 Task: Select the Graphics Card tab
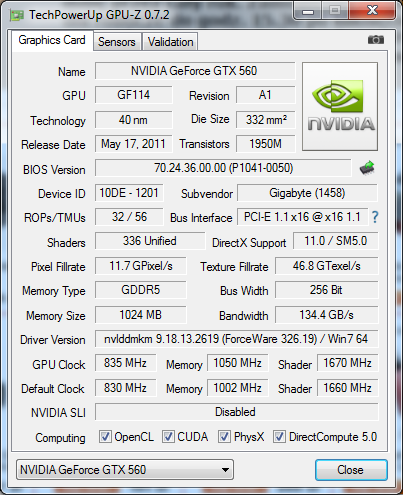52,40
